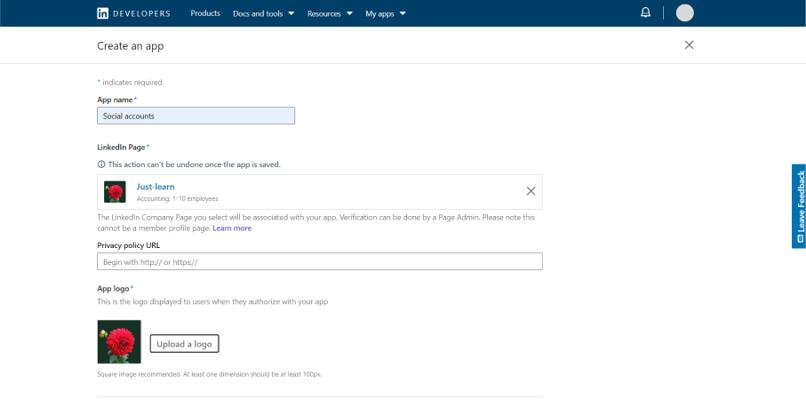Expand the My apps dropdown
This screenshot has width=806, height=400.
[x=386, y=14]
